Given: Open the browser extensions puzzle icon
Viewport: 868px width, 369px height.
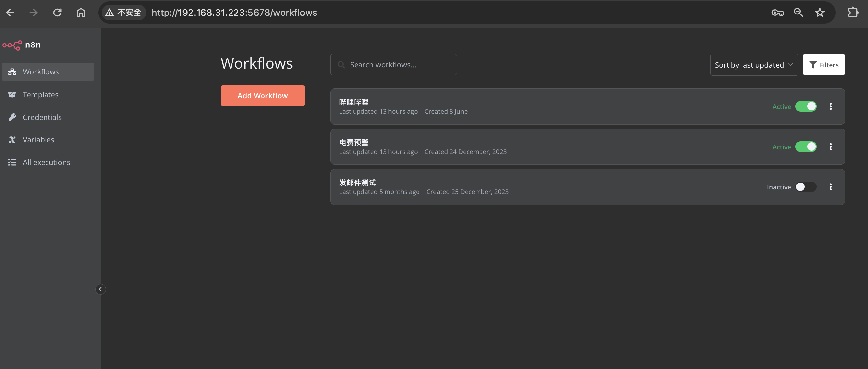Looking at the screenshot, I should point(853,13).
